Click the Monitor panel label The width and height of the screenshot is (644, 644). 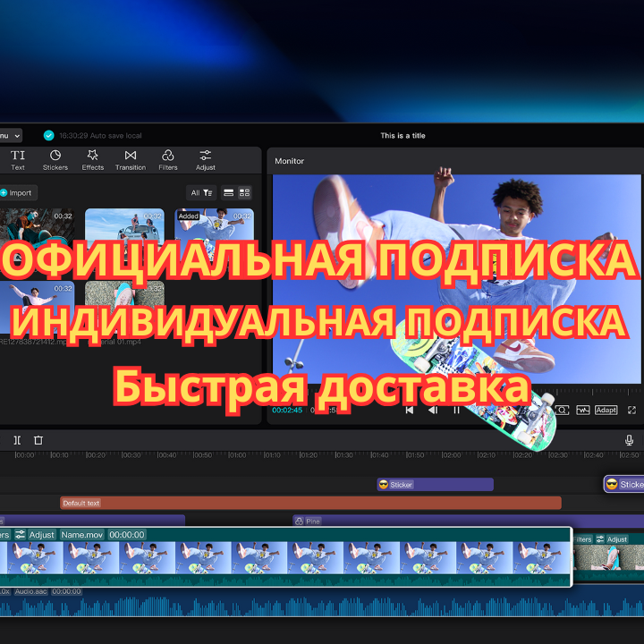click(289, 161)
